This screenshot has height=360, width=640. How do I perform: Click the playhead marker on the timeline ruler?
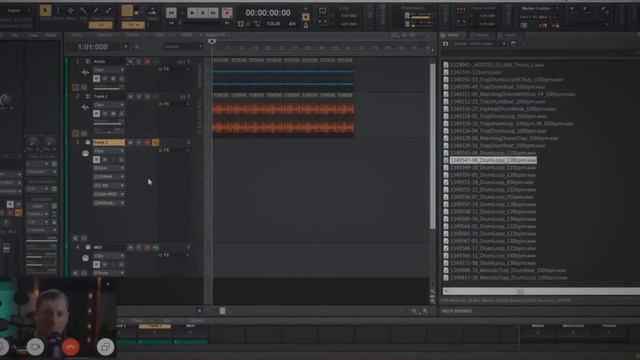pos(211,42)
